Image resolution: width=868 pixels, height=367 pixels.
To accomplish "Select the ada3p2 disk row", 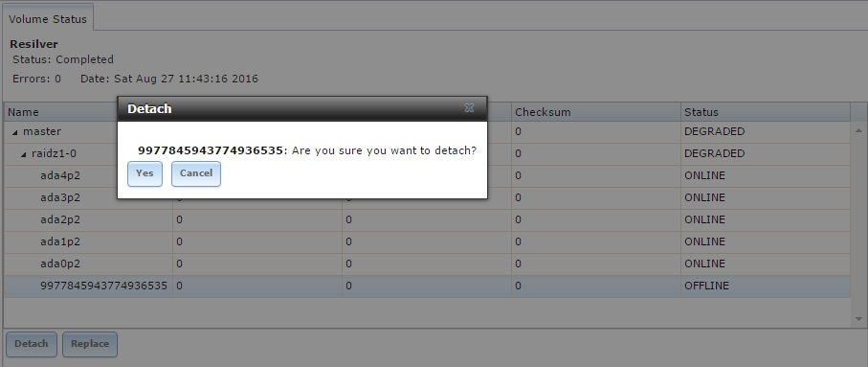I will pos(427,198).
